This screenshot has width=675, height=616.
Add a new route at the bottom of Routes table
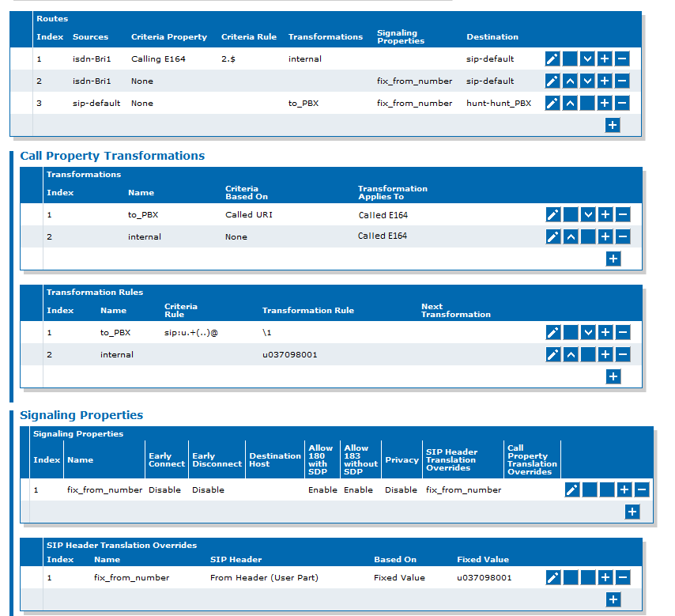tap(613, 125)
